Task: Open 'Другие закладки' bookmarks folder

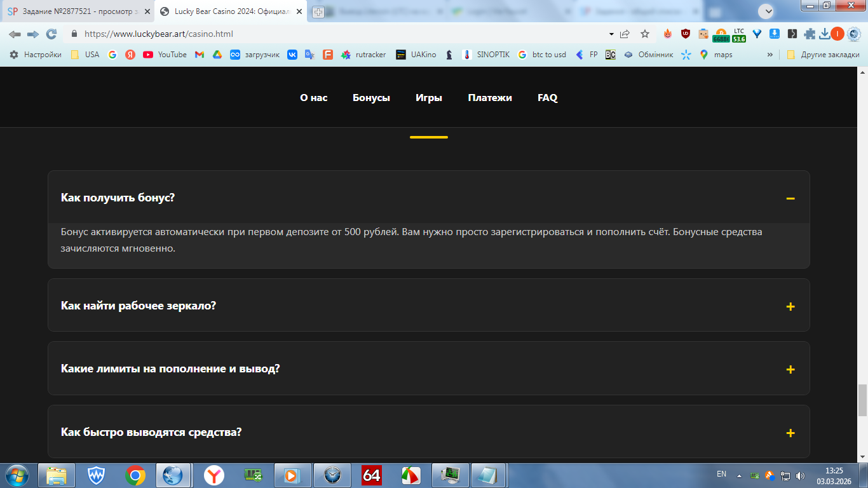Action: (823, 55)
